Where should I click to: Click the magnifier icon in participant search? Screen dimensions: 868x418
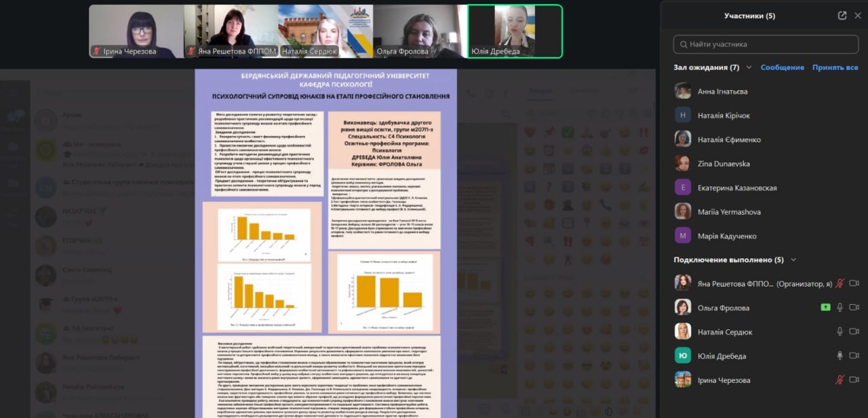(x=682, y=45)
